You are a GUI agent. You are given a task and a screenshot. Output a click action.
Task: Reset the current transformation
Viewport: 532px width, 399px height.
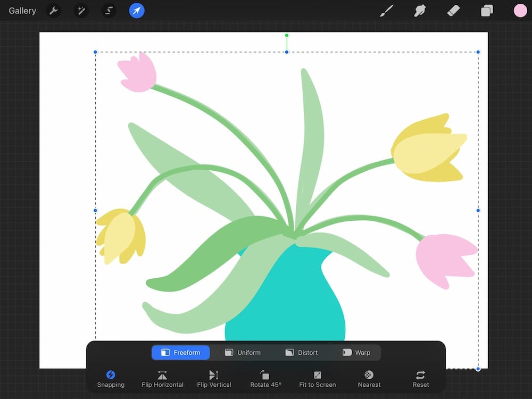(420, 378)
